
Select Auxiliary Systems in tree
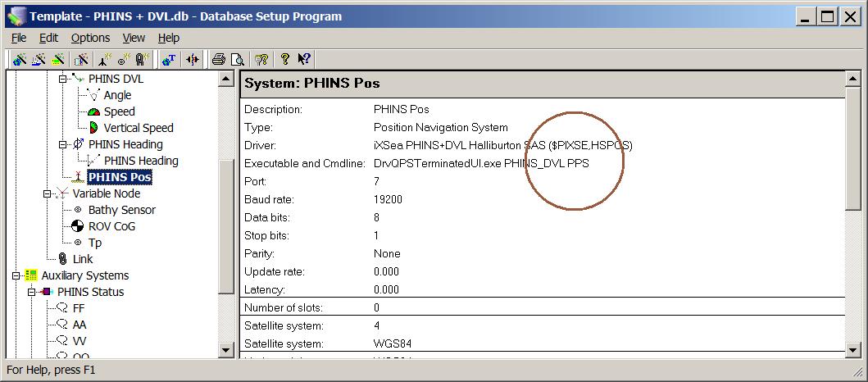(x=85, y=275)
